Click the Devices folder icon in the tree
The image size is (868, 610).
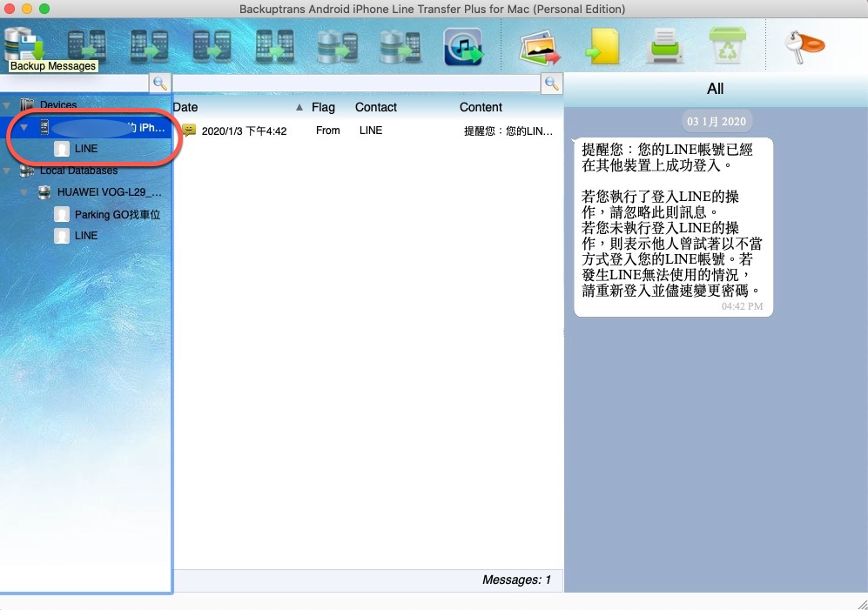[27, 104]
